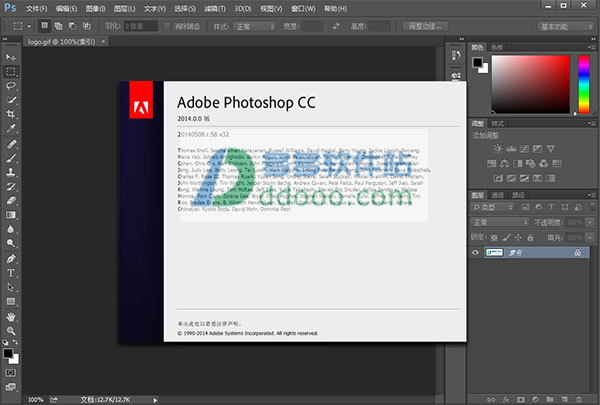The width and height of the screenshot is (600, 405).
Task: Open the Image (I) menu
Action: click(x=95, y=8)
